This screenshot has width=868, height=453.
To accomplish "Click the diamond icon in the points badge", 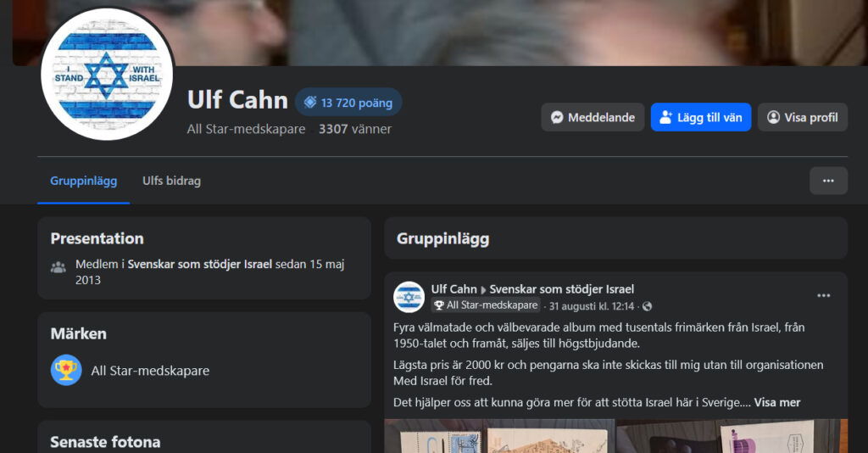I will coord(310,103).
